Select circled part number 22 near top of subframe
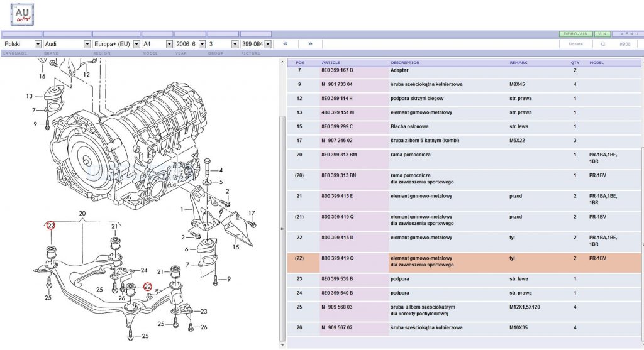This screenshot has width=644, height=350. pos(51,226)
